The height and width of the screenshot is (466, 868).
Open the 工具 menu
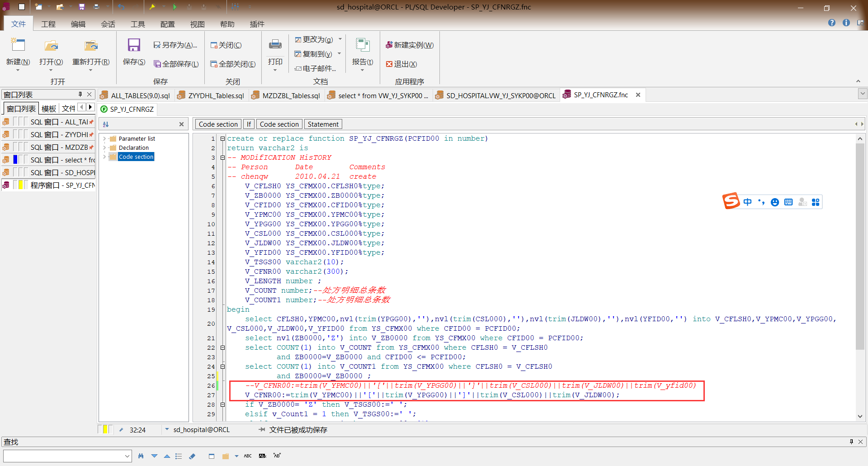pyautogui.click(x=137, y=24)
